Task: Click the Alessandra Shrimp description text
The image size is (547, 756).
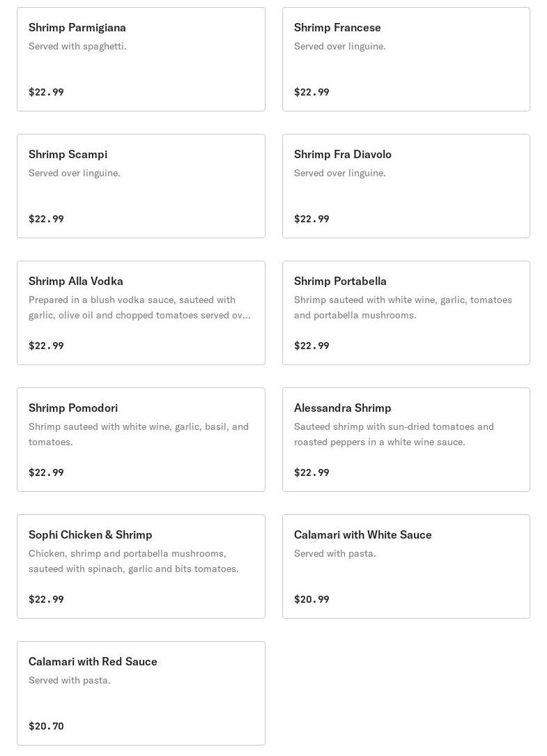Action: [x=394, y=434]
